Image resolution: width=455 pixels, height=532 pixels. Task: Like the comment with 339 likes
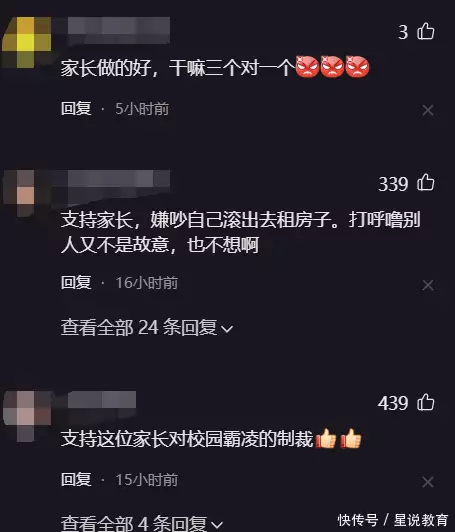[425, 183]
